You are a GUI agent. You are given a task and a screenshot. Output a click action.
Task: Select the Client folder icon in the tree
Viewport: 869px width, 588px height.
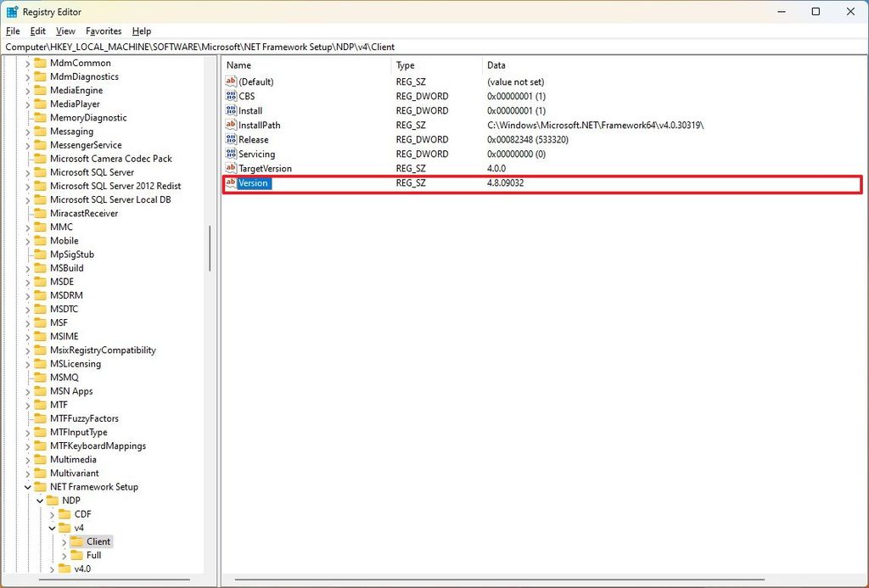click(79, 541)
